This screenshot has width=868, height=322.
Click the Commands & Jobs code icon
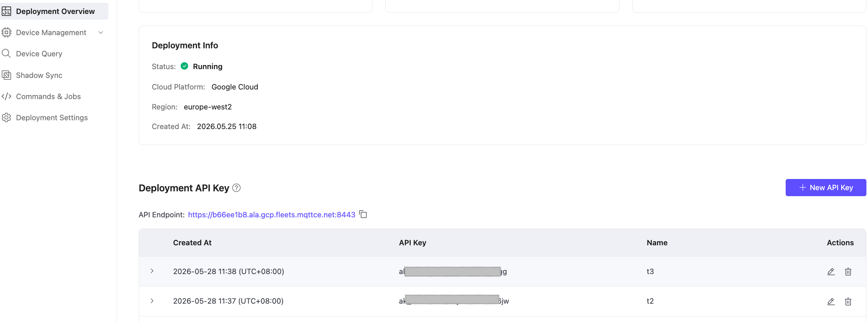tap(6, 96)
